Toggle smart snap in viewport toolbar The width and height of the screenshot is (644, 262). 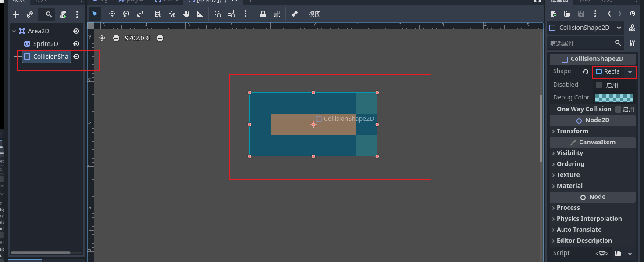tap(217, 14)
